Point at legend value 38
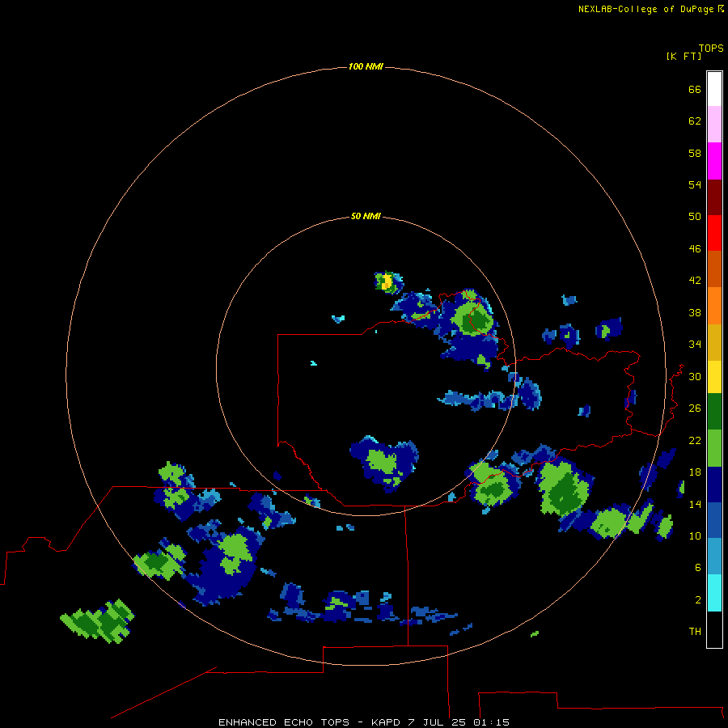This screenshot has width=728, height=728. [x=695, y=312]
